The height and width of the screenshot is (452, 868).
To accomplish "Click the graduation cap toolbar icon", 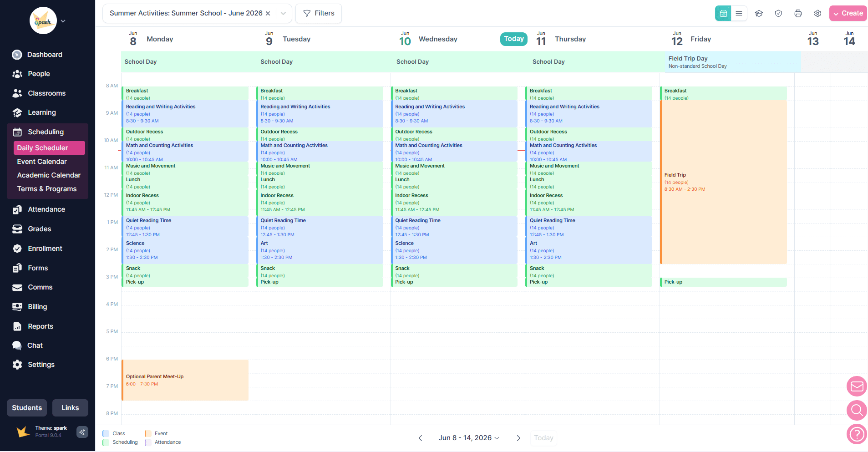I will [x=759, y=13].
